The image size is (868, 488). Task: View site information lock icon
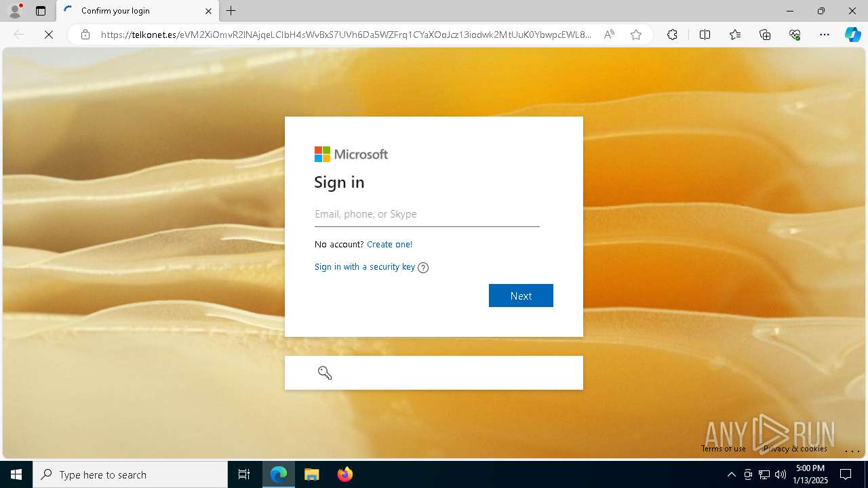point(85,35)
